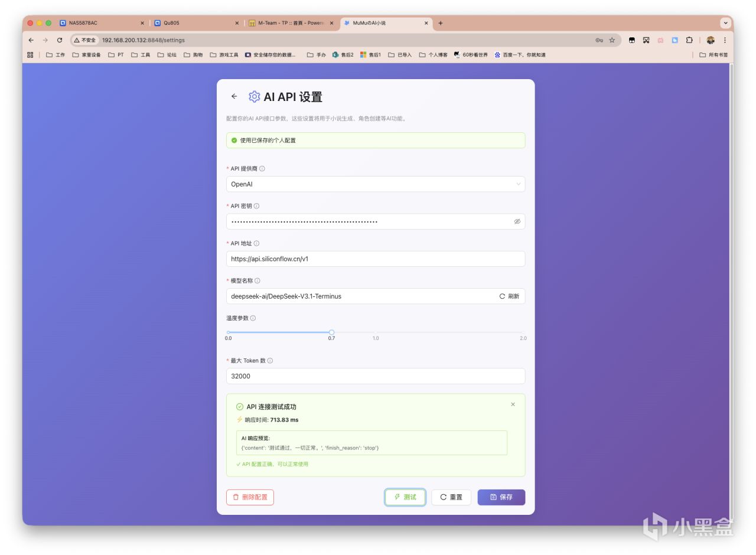Click the info icon next to 最大 Token 数
Screen dimensions: 756x555
tap(270, 361)
